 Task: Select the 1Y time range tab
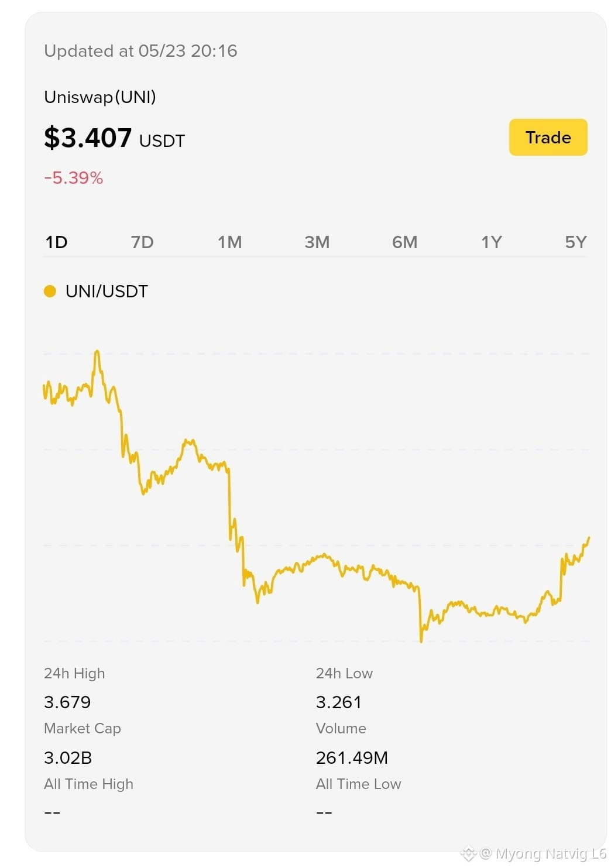point(492,242)
